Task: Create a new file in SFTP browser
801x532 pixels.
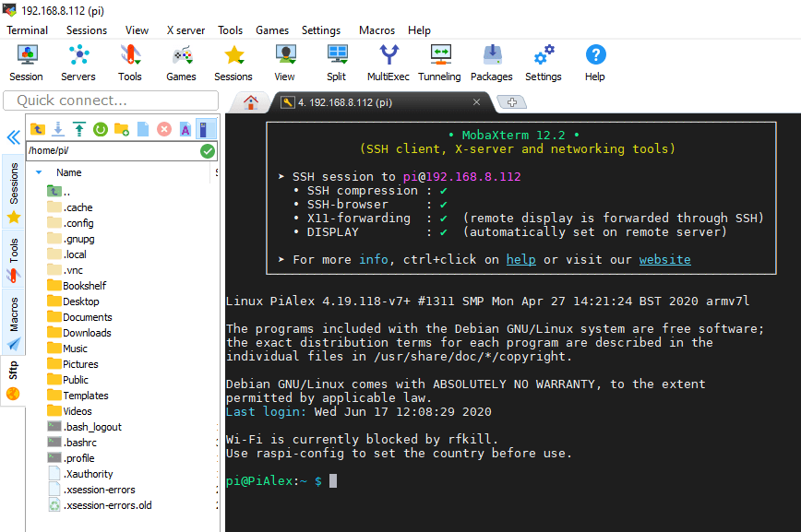Action: 143,129
